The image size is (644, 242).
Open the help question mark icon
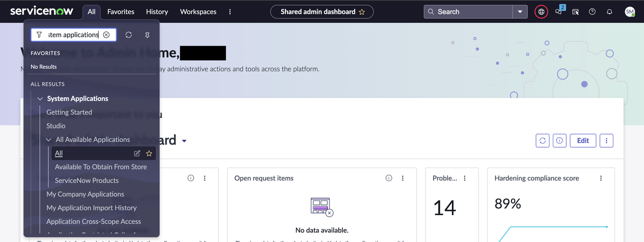click(592, 12)
